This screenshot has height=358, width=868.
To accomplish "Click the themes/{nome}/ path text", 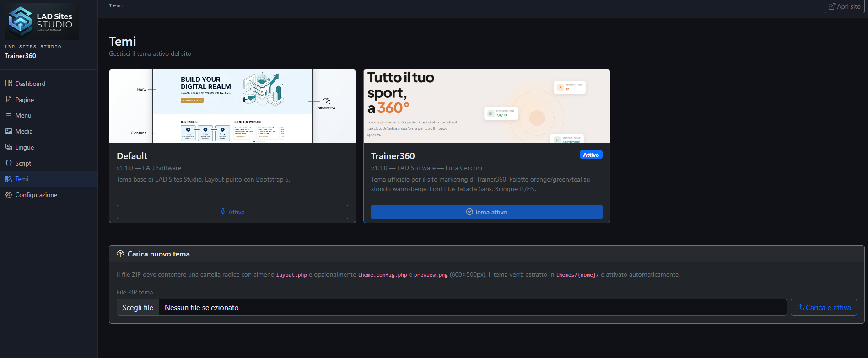I will (x=577, y=275).
